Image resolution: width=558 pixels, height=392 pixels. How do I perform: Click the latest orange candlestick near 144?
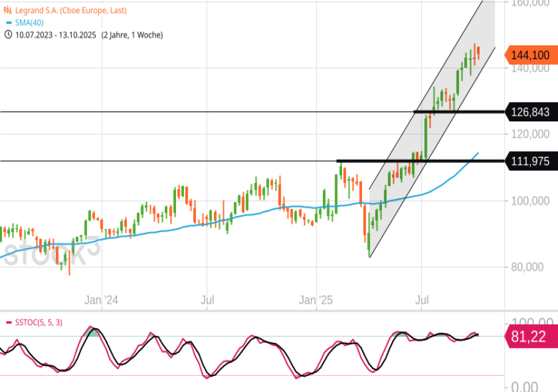(478, 52)
